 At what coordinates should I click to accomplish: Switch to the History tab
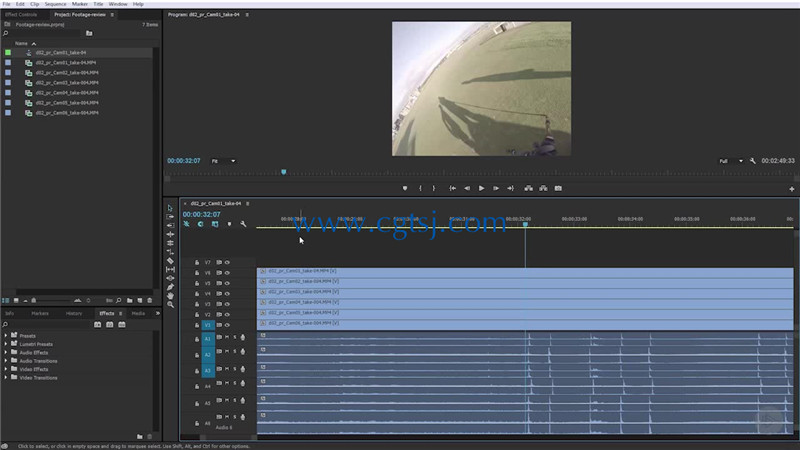[x=74, y=313]
